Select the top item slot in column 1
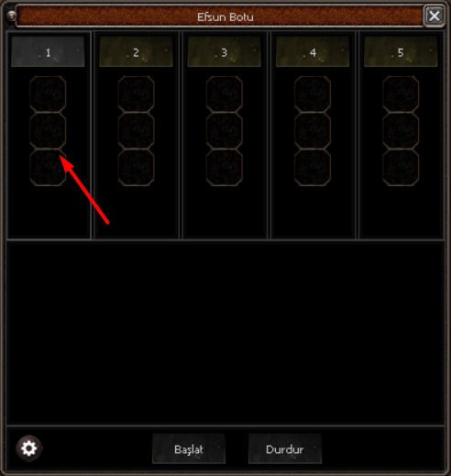The image size is (451, 476). coord(48,94)
